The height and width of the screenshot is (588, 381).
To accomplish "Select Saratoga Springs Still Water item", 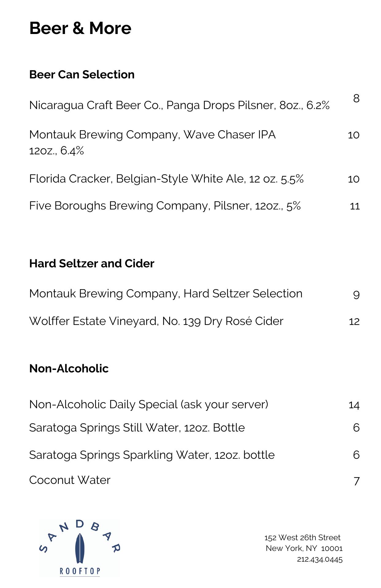I will (137, 428).
